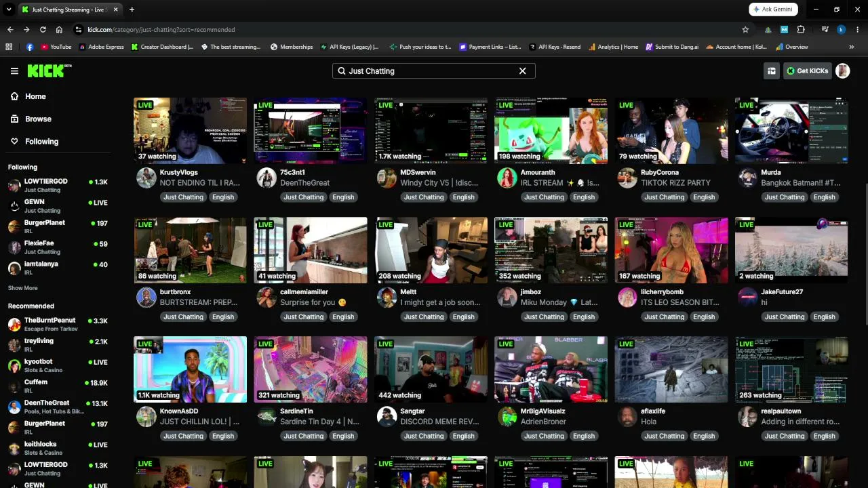Click the burtbronx channel avatar
This screenshot has height=488, width=868.
tap(146, 297)
